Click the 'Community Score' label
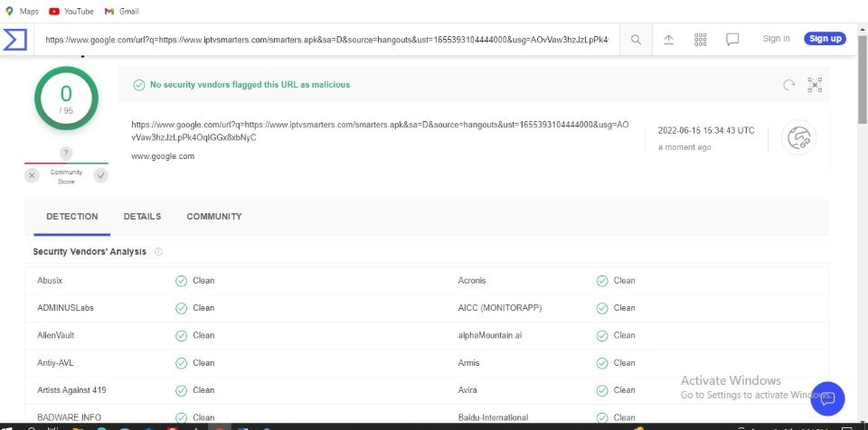 coord(66,177)
